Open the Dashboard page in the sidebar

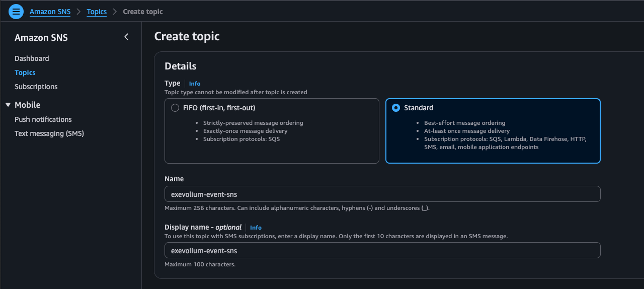pos(32,58)
